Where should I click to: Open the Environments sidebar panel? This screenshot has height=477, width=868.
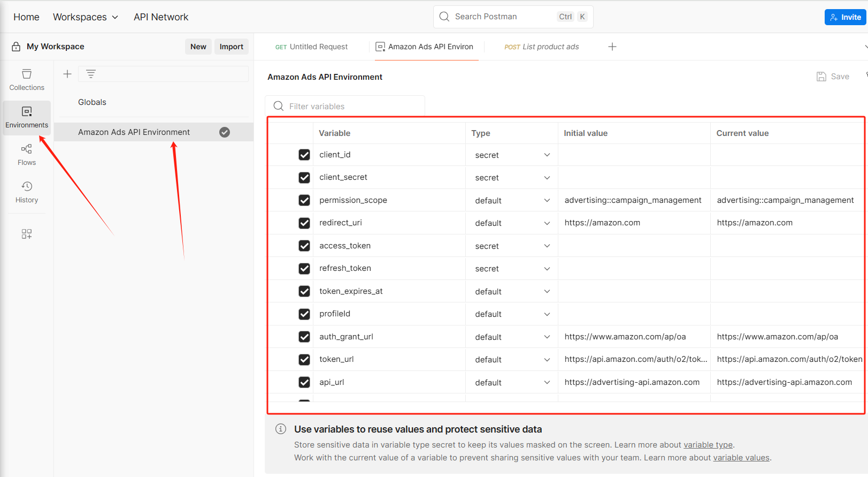(27, 117)
